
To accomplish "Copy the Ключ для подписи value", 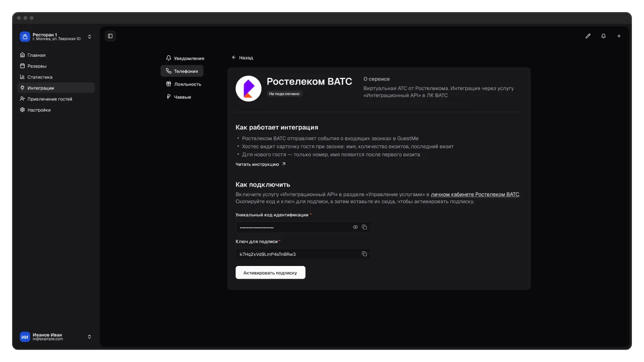I will pos(364,254).
